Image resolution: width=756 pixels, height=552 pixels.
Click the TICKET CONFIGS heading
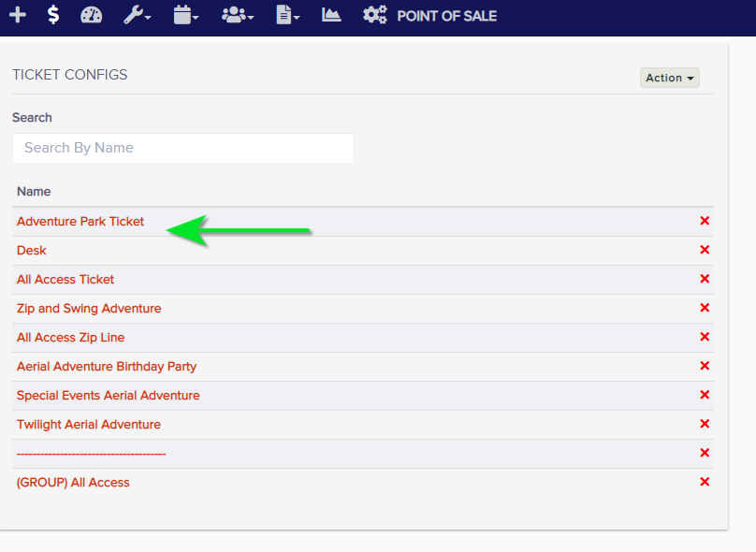pyautogui.click(x=70, y=75)
